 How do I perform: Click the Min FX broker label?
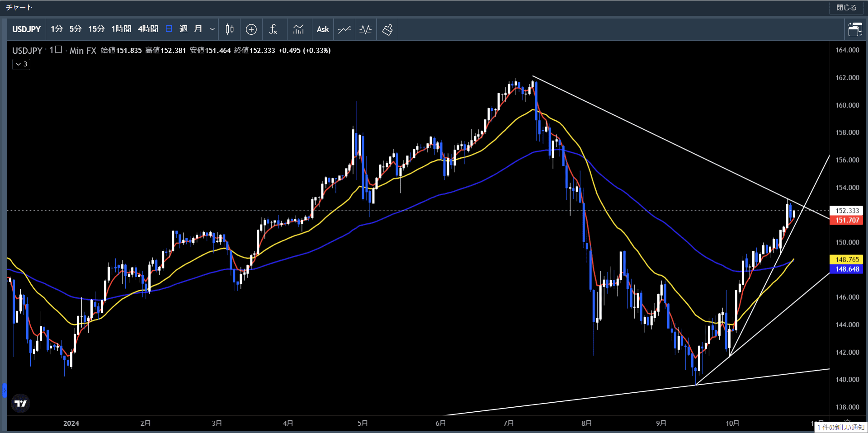83,51
